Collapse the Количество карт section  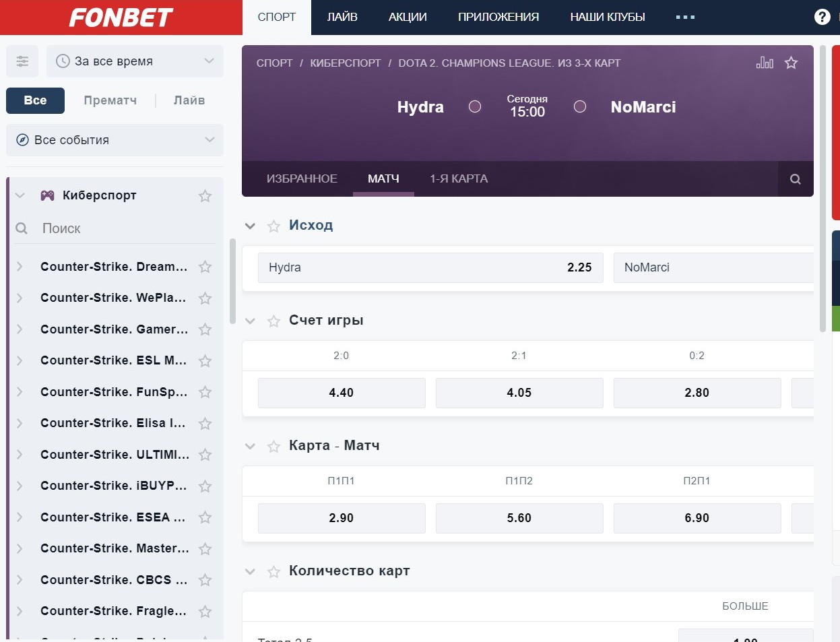(x=250, y=572)
